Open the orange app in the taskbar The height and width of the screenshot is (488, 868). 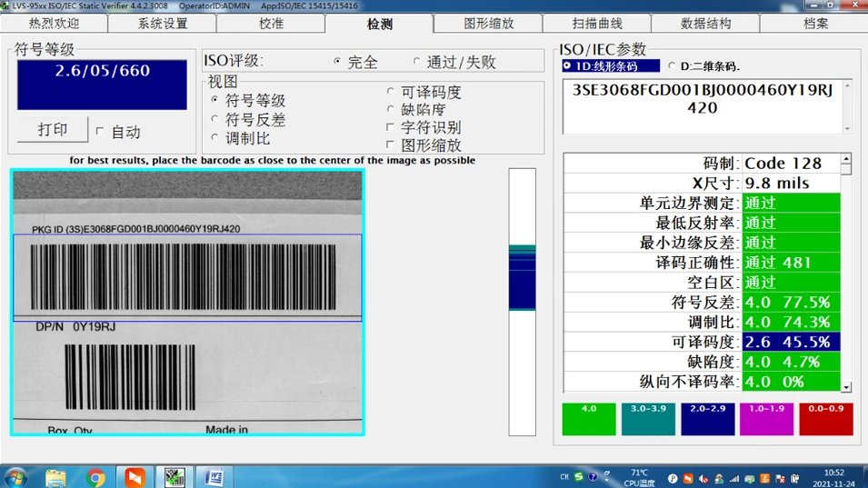[x=135, y=477]
